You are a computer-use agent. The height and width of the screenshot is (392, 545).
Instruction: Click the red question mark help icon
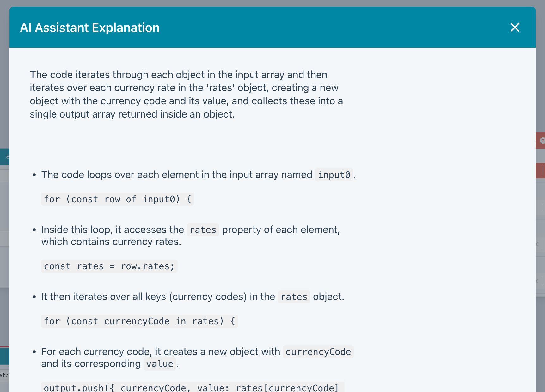tap(542, 140)
